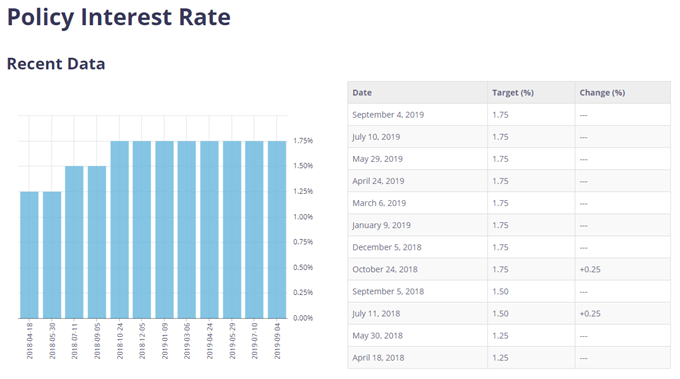This screenshot has height=379, width=680.
Task: Click the chart bar for 2018-12-05
Action: [x=142, y=230]
